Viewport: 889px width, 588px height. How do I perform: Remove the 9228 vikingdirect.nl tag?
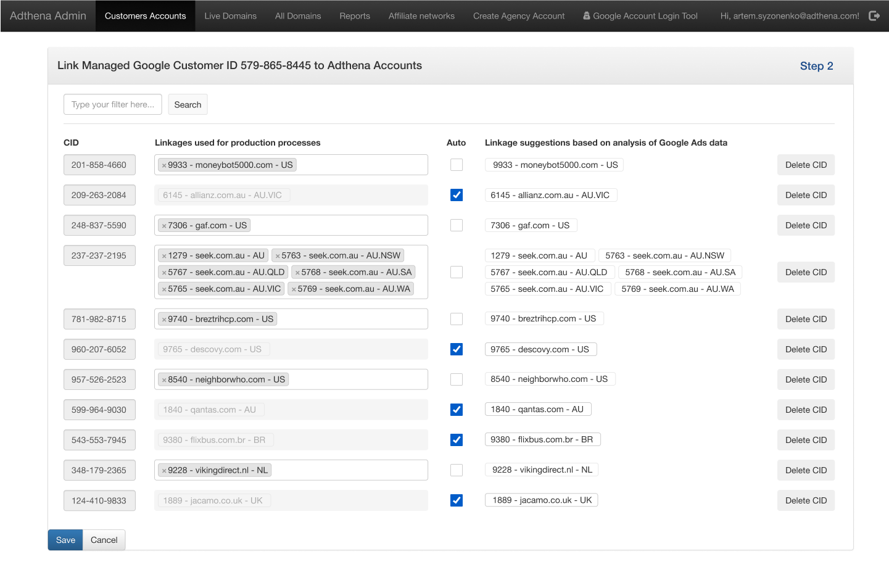click(x=164, y=471)
